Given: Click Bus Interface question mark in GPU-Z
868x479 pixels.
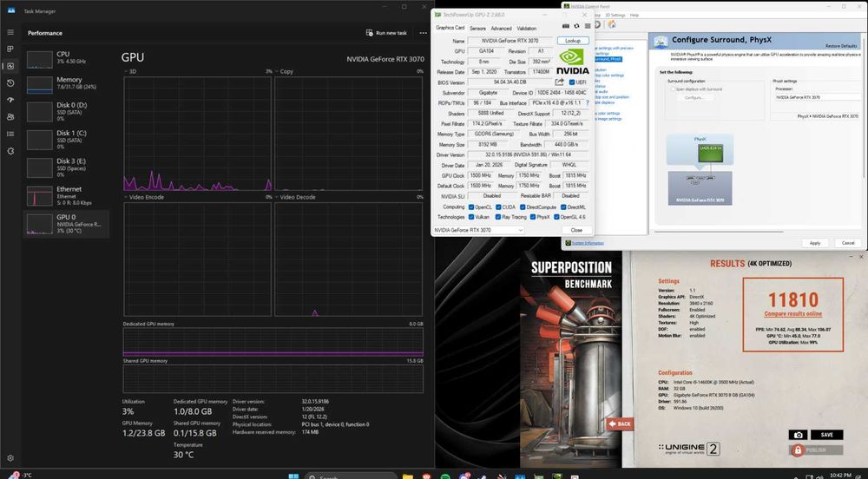Looking at the screenshot, I should pos(588,103).
